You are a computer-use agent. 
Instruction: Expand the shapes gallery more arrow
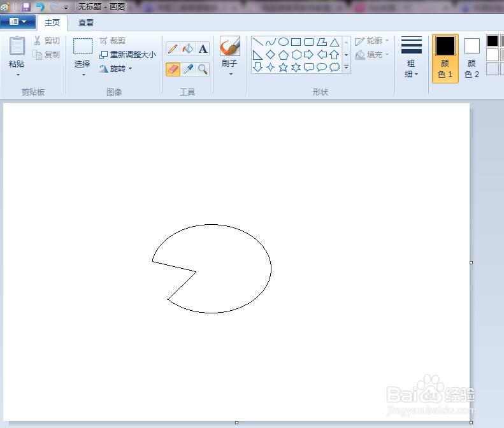pyautogui.click(x=346, y=67)
